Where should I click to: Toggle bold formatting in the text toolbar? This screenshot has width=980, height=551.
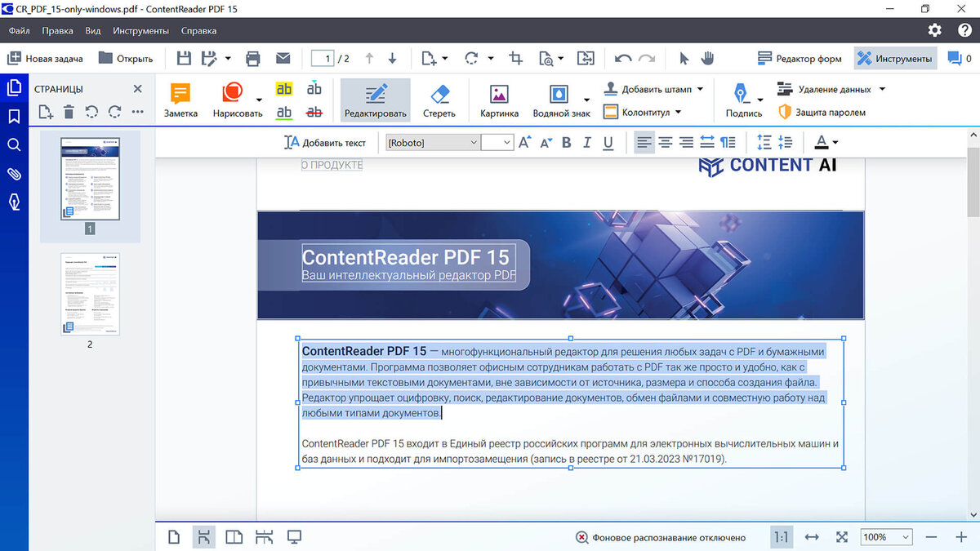tap(566, 142)
